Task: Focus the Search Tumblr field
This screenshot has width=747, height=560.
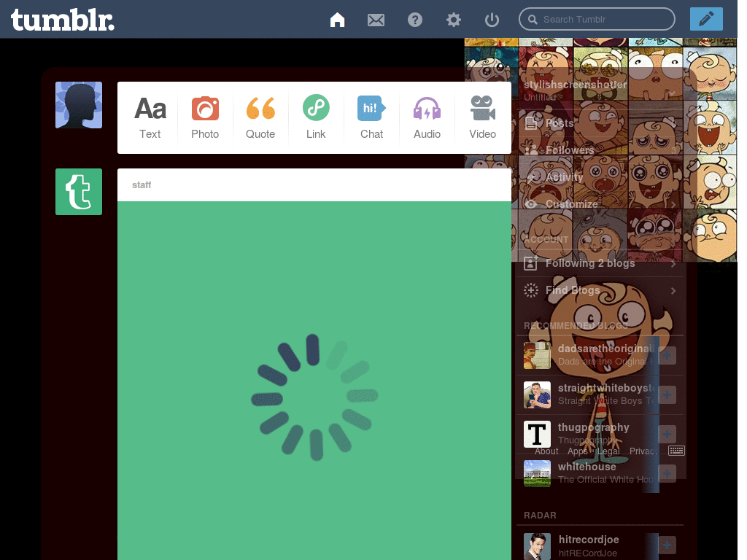Action: pos(597,20)
